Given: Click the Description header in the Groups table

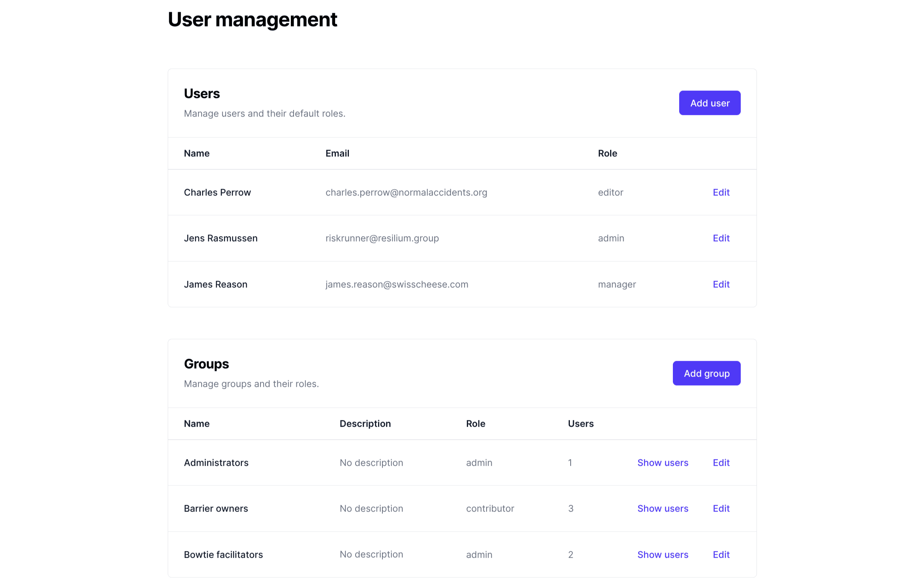Looking at the screenshot, I should tap(365, 423).
